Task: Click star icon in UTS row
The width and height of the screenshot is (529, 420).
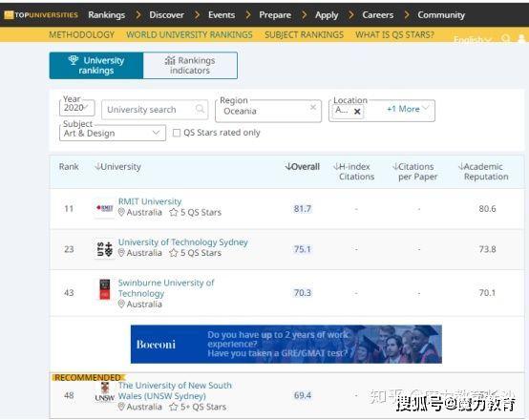Action: click(x=174, y=253)
